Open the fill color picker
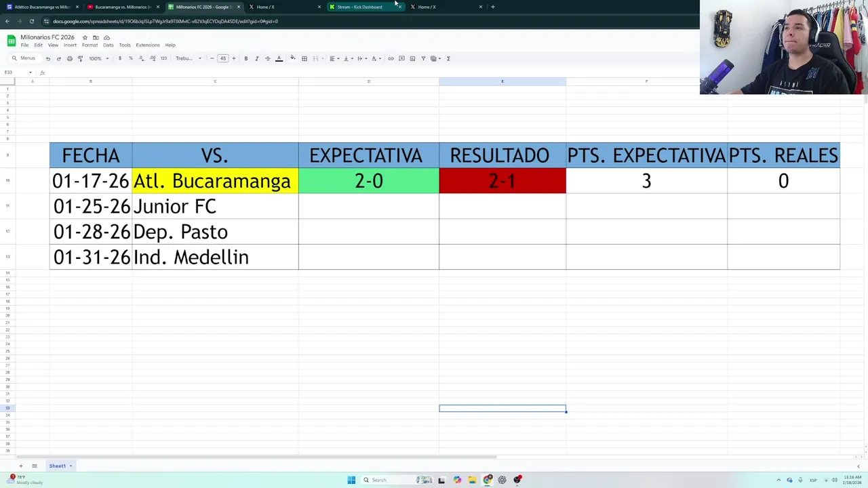 (293, 58)
